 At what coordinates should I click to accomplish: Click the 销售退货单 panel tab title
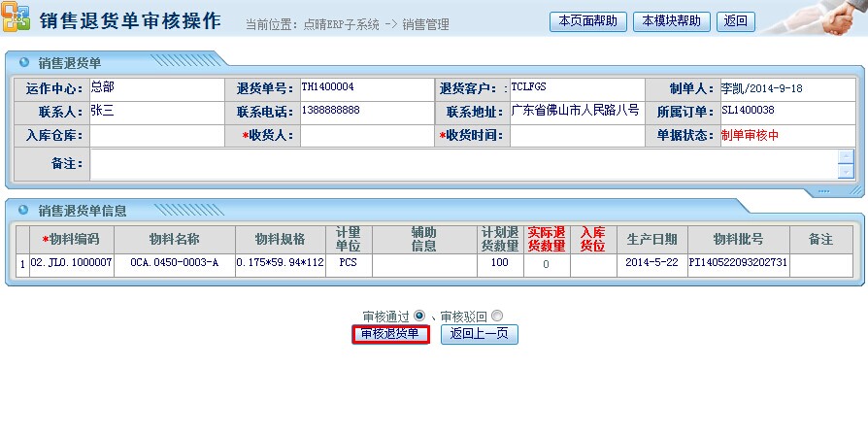[70, 62]
